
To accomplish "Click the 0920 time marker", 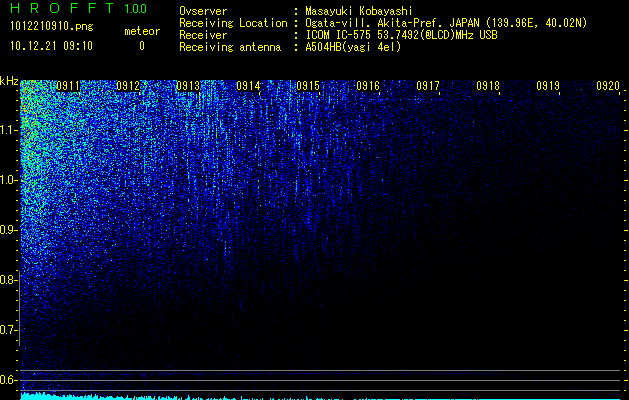I will click(x=608, y=86).
